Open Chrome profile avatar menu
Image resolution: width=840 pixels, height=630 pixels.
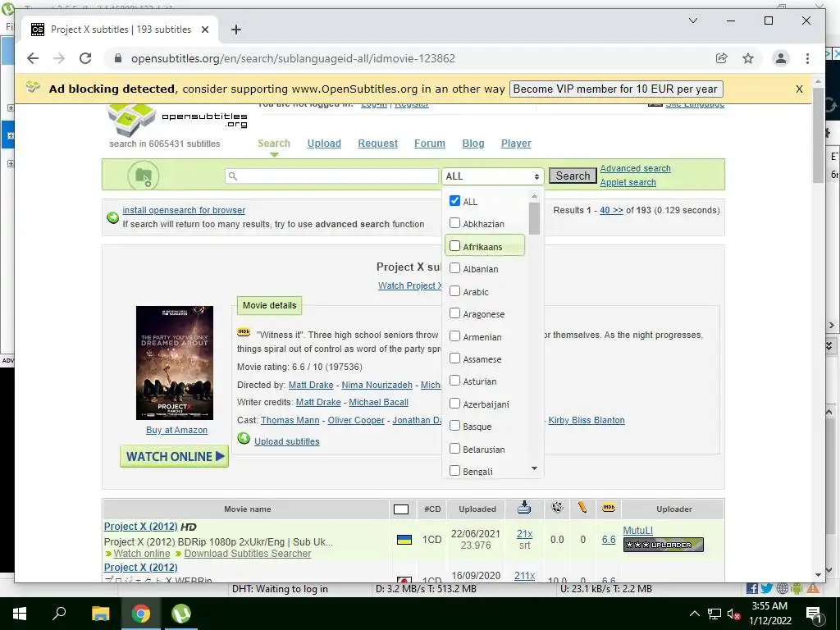781,58
